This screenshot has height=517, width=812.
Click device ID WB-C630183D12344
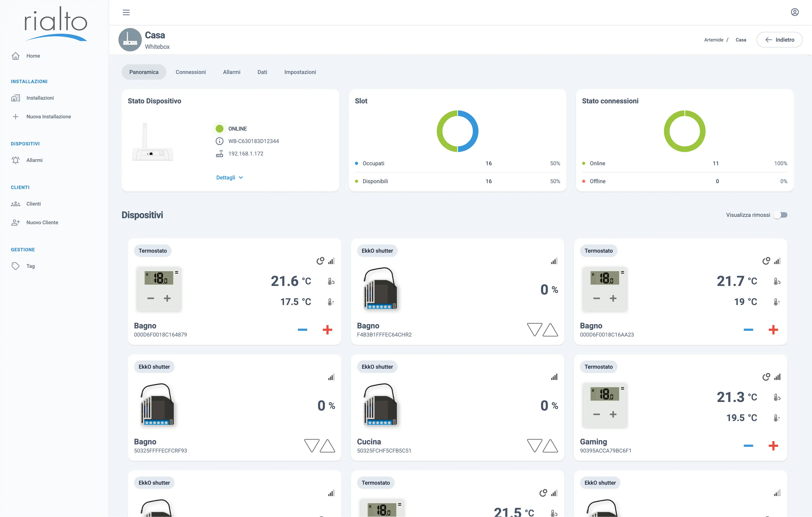tap(253, 141)
